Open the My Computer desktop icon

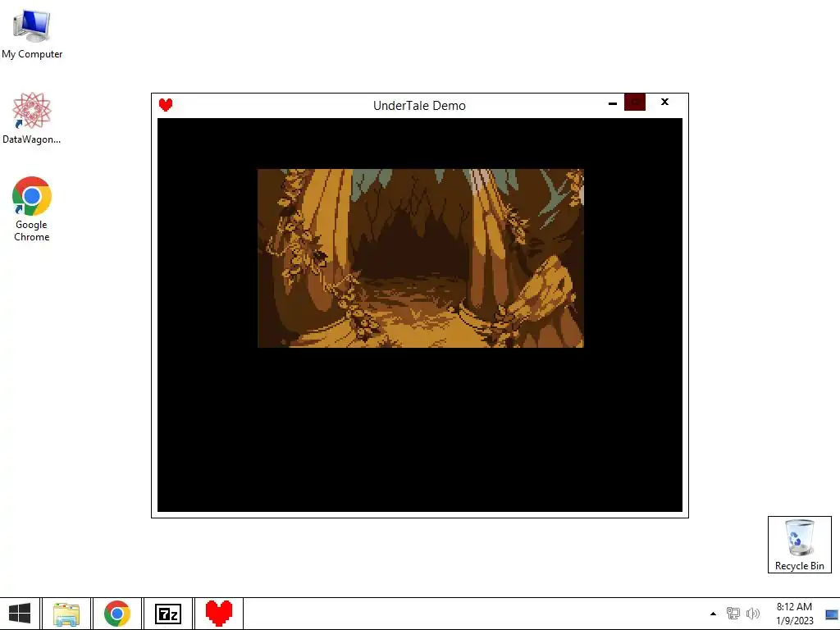(x=32, y=34)
